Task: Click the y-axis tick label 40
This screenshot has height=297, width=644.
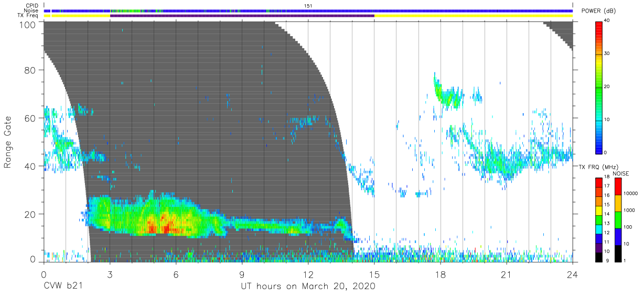Action: coord(30,166)
